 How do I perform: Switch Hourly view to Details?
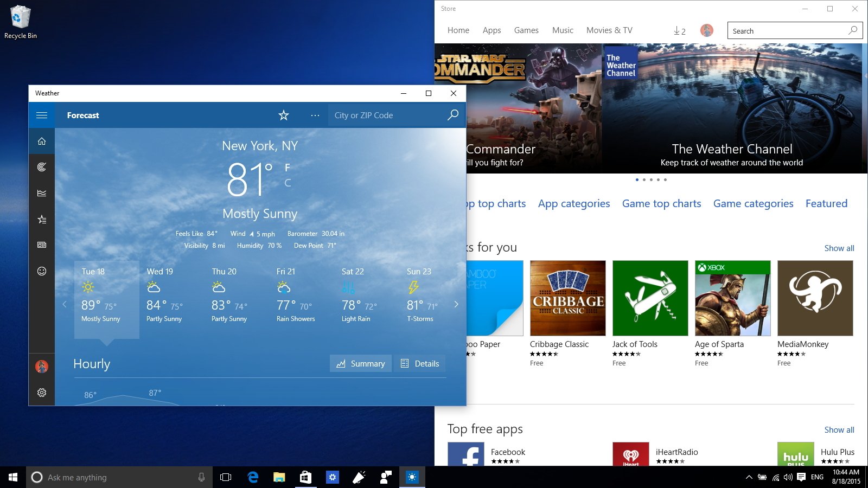coord(420,363)
